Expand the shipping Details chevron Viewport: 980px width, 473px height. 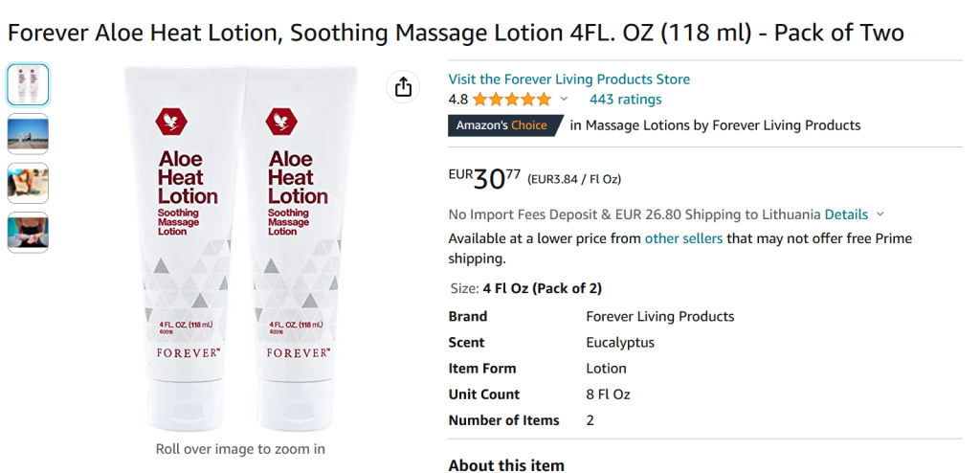point(880,214)
